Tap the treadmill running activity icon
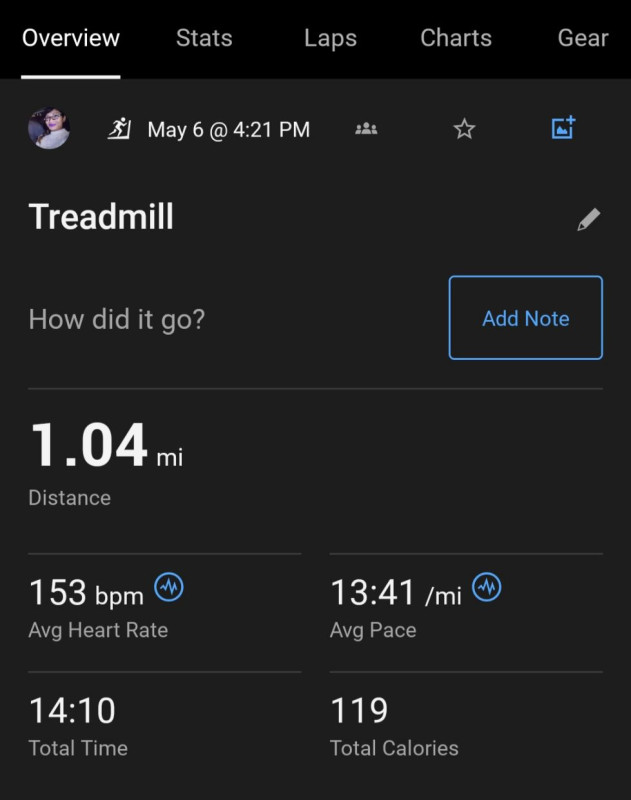Viewport: 631px width, 800px height. coord(119,129)
